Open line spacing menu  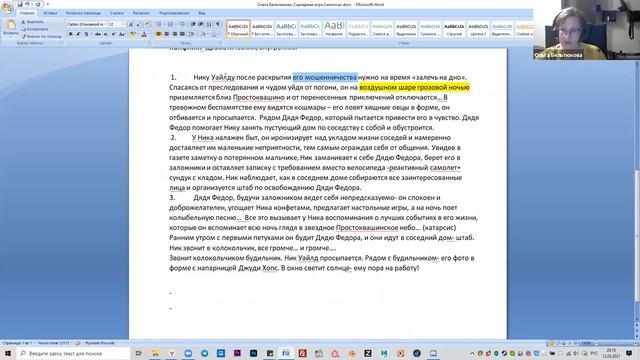point(192,34)
